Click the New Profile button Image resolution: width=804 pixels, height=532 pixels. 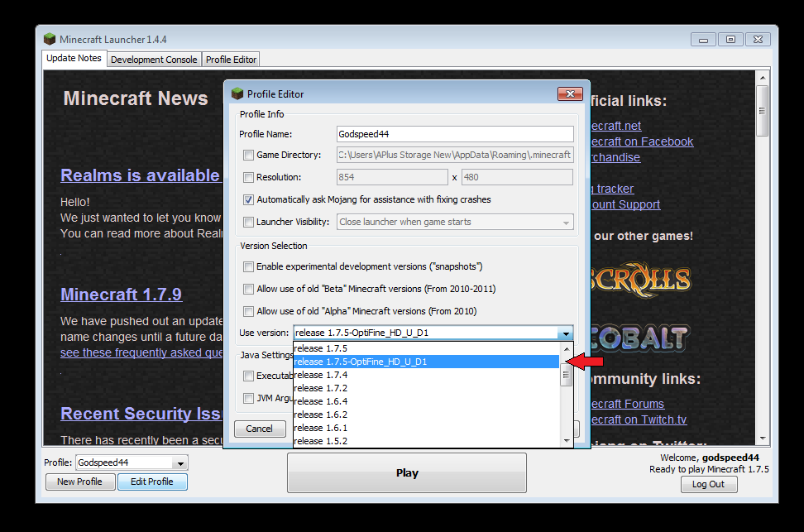click(x=79, y=482)
